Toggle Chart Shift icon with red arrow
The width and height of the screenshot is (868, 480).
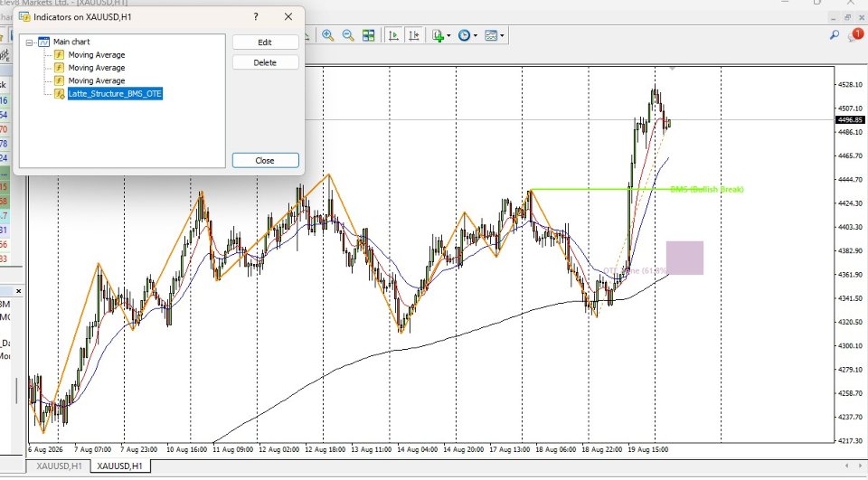click(x=413, y=35)
